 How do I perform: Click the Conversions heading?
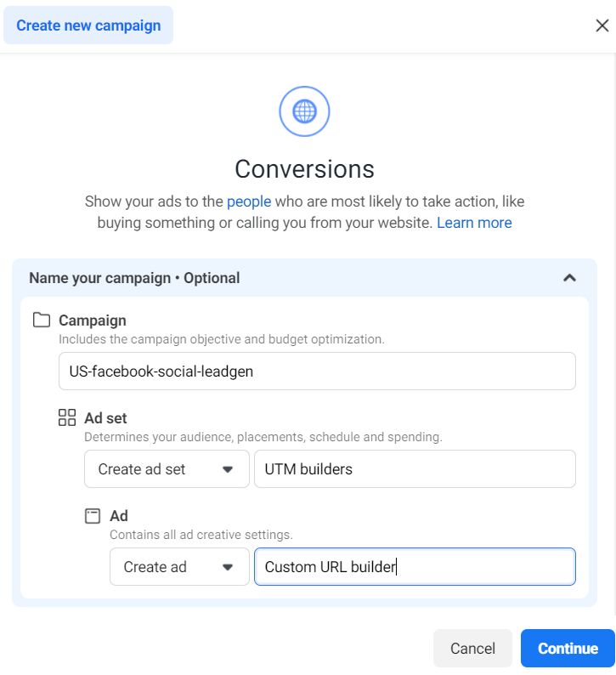tap(304, 168)
